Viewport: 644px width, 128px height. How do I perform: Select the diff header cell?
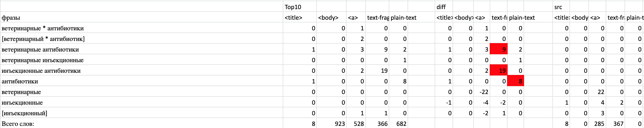444,7
